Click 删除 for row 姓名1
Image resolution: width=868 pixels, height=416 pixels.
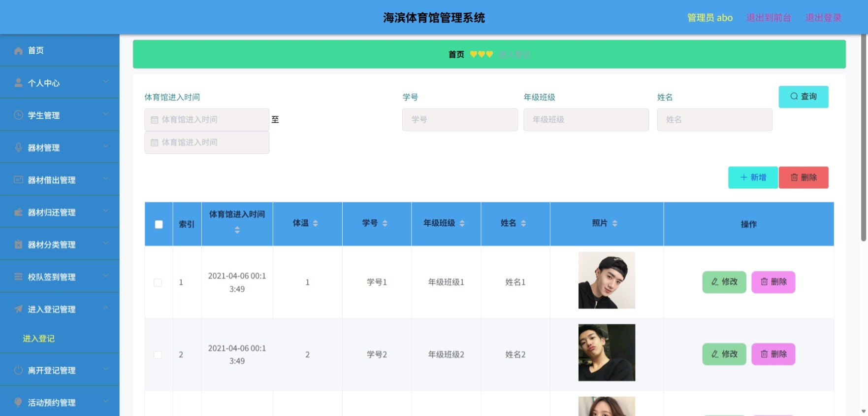(x=773, y=282)
